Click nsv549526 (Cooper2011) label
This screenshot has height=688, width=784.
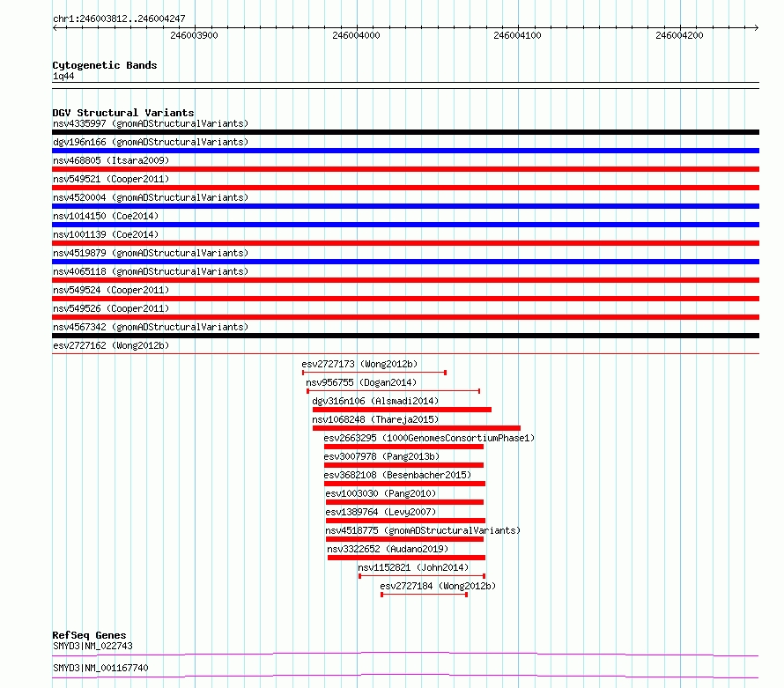point(111,308)
